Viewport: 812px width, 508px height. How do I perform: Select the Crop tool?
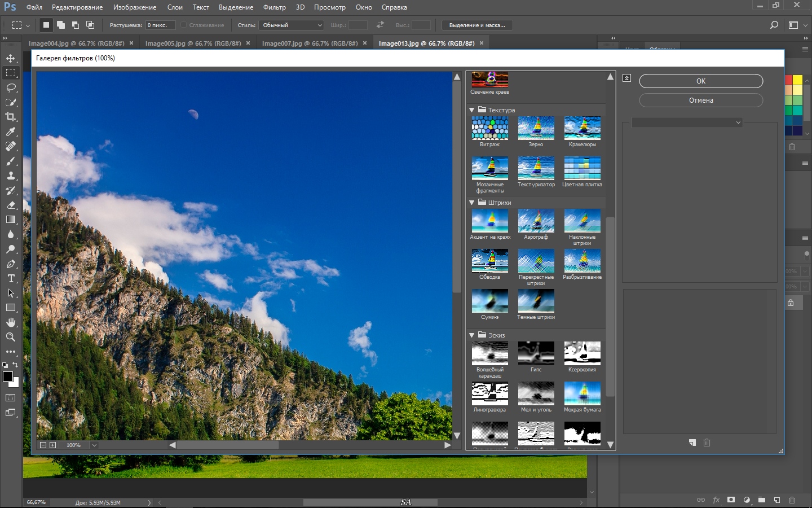coord(11,117)
